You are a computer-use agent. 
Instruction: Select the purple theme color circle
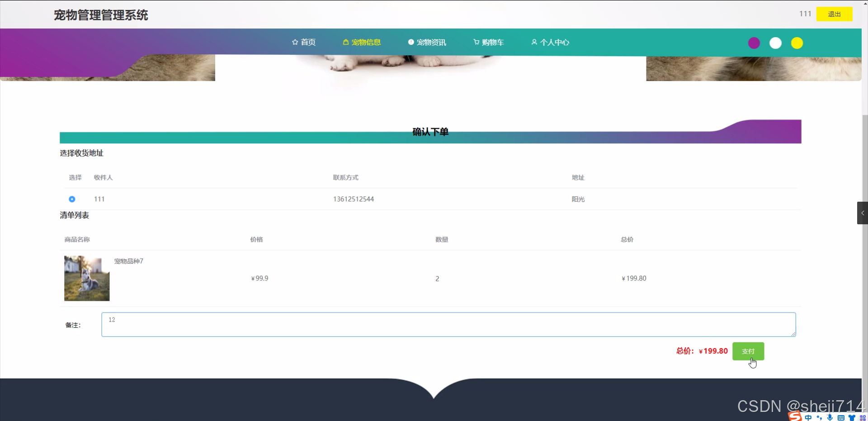coord(754,43)
